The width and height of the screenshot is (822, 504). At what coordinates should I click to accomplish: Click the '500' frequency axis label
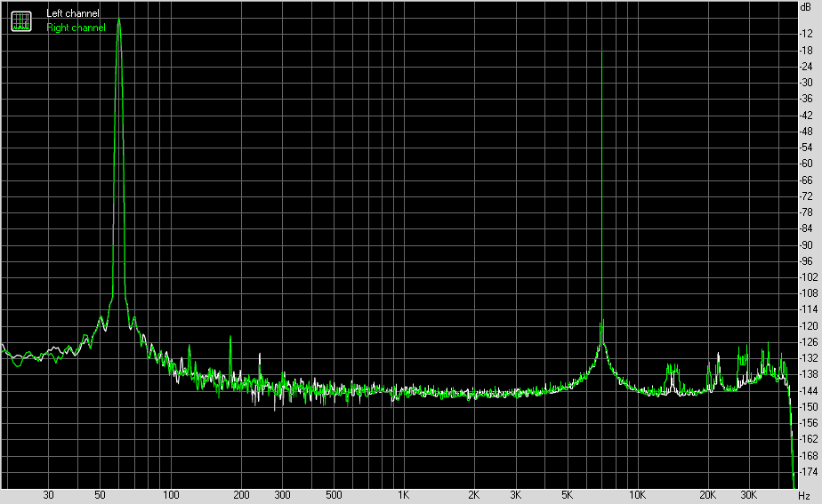click(334, 495)
